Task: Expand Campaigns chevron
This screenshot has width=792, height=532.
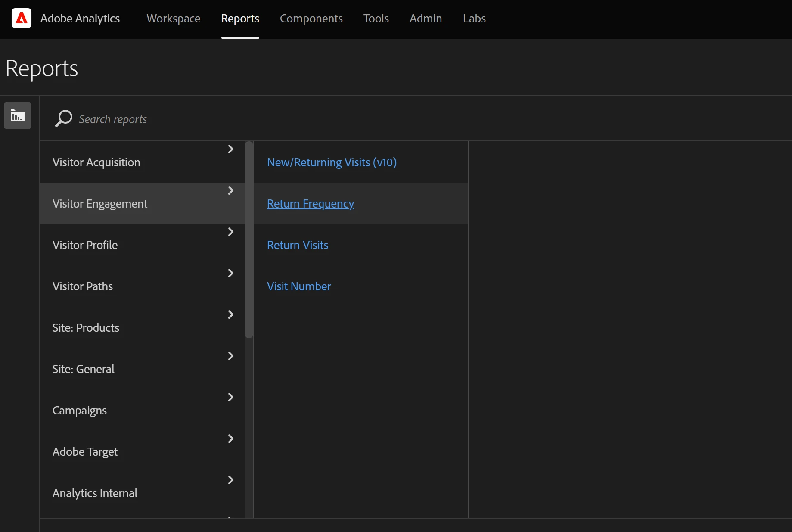Action: [x=231, y=397]
